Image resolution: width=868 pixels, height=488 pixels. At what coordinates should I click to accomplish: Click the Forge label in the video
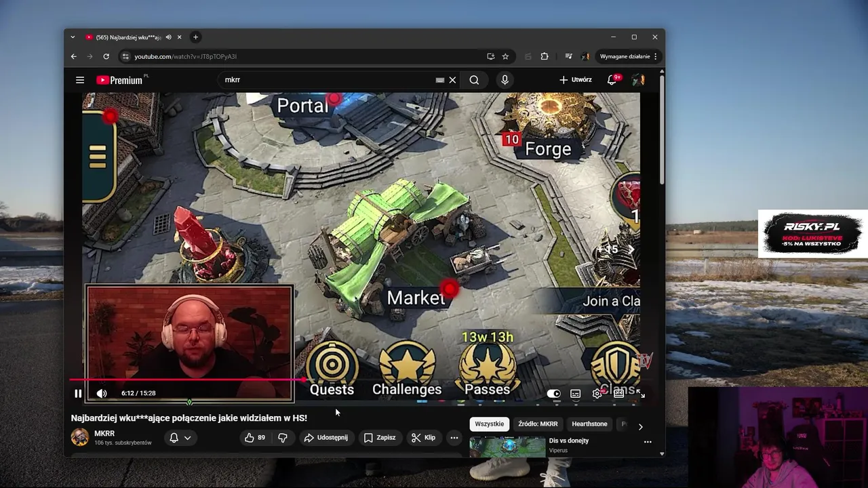(x=548, y=149)
